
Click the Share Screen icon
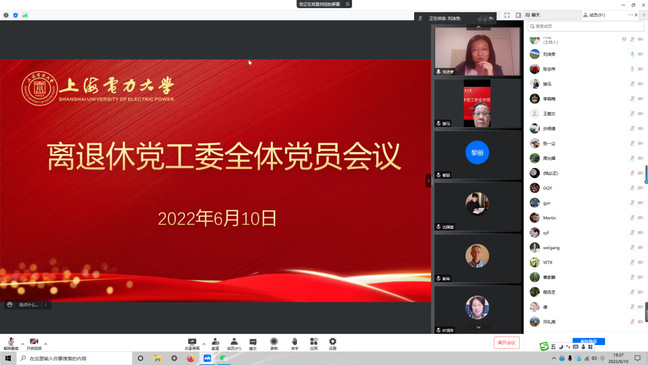coord(192,344)
